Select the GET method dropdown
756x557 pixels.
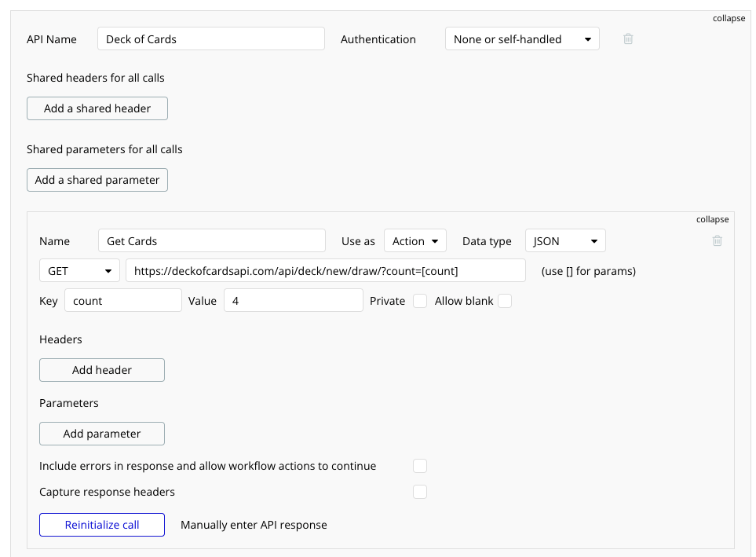[x=79, y=271]
